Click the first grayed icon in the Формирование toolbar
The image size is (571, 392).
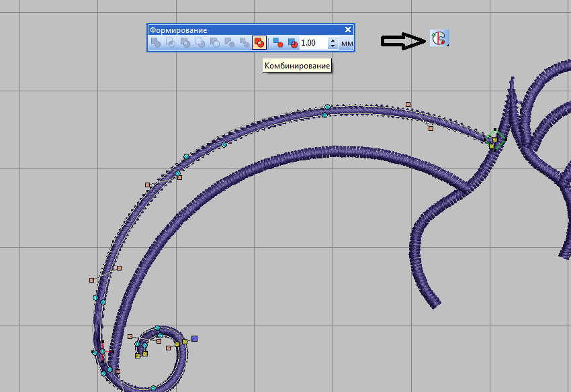(x=156, y=43)
